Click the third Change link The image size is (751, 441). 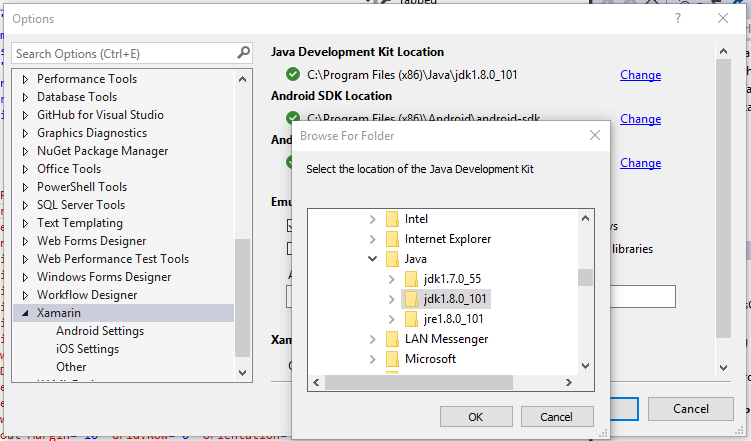click(x=640, y=163)
